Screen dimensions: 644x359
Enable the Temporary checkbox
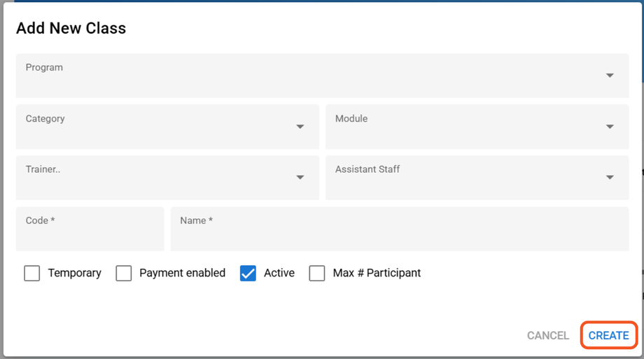(32, 273)
